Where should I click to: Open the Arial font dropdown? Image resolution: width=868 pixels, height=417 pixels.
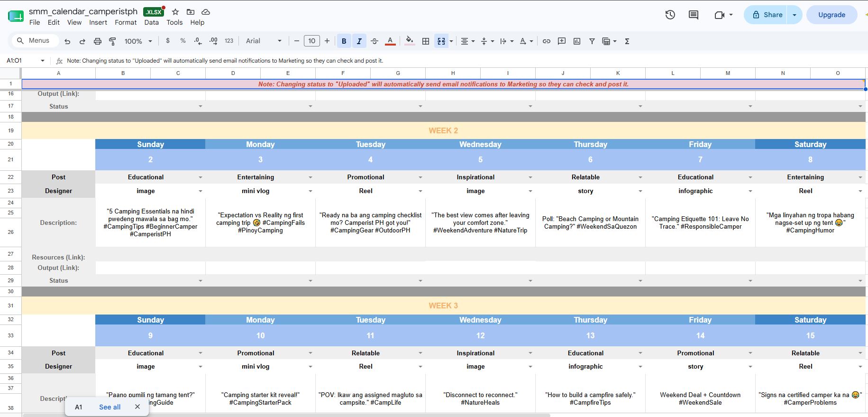coord(264,41)
